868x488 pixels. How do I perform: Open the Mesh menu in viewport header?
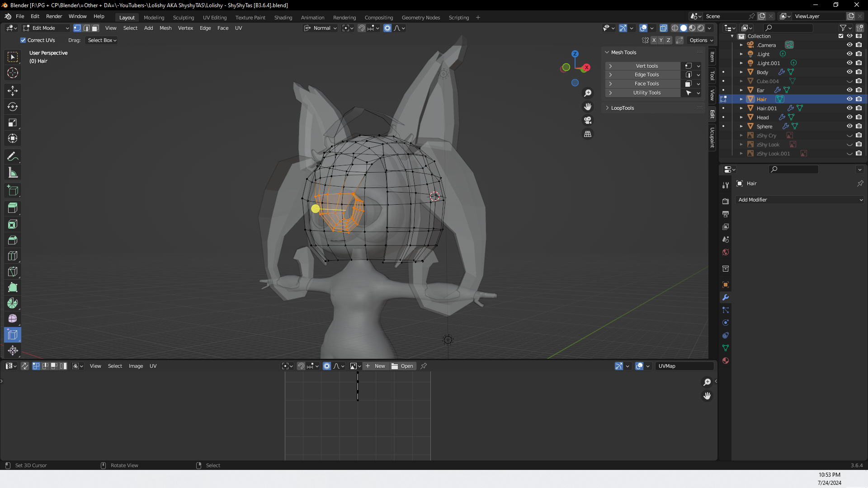click(165, 28)
